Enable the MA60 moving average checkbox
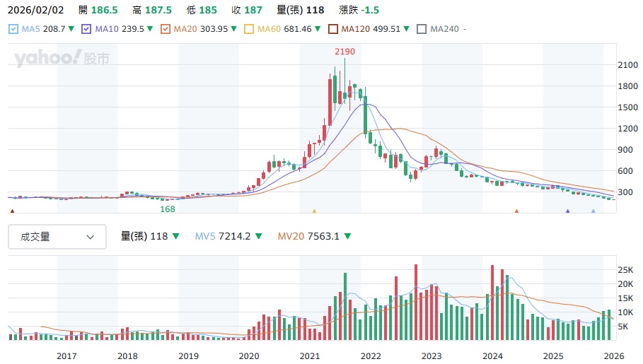 pyautogui.click(x=249, y=29)
